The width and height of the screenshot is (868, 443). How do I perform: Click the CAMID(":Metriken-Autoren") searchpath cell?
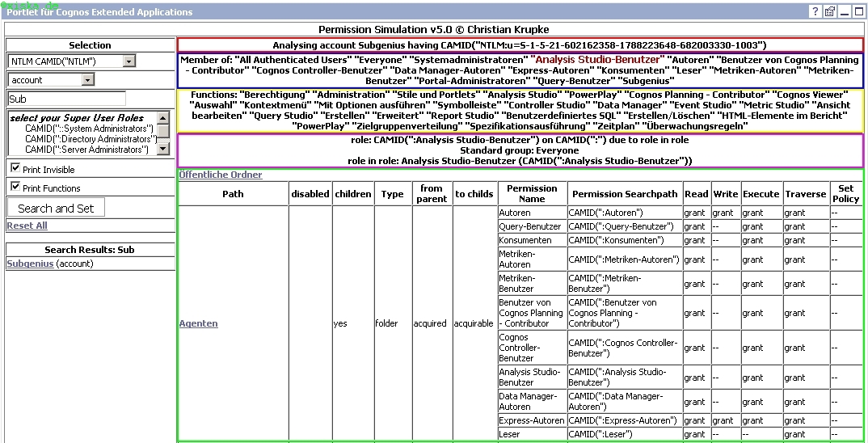coord(625,259)
